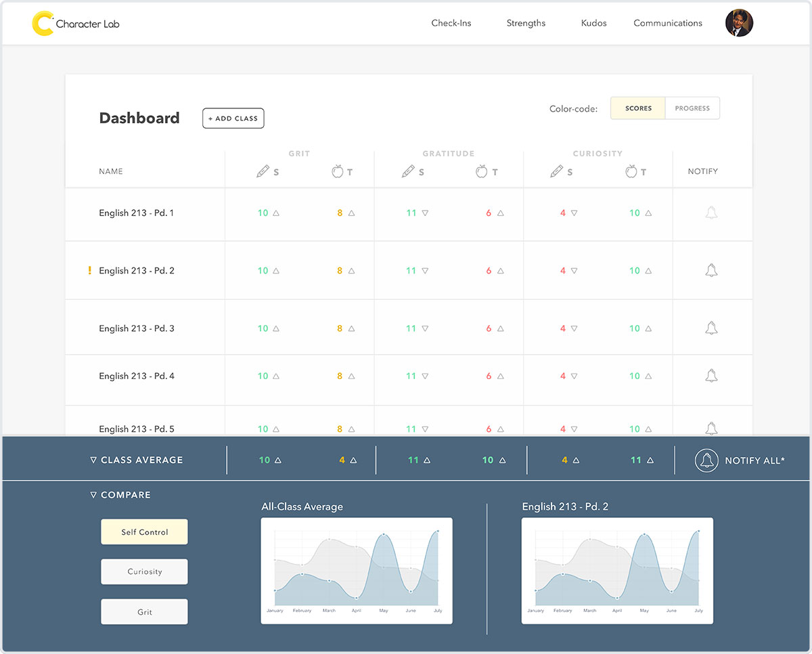Screen dimensions: 812x654
Task: Click the Add Class button
Action: (233, 118)
